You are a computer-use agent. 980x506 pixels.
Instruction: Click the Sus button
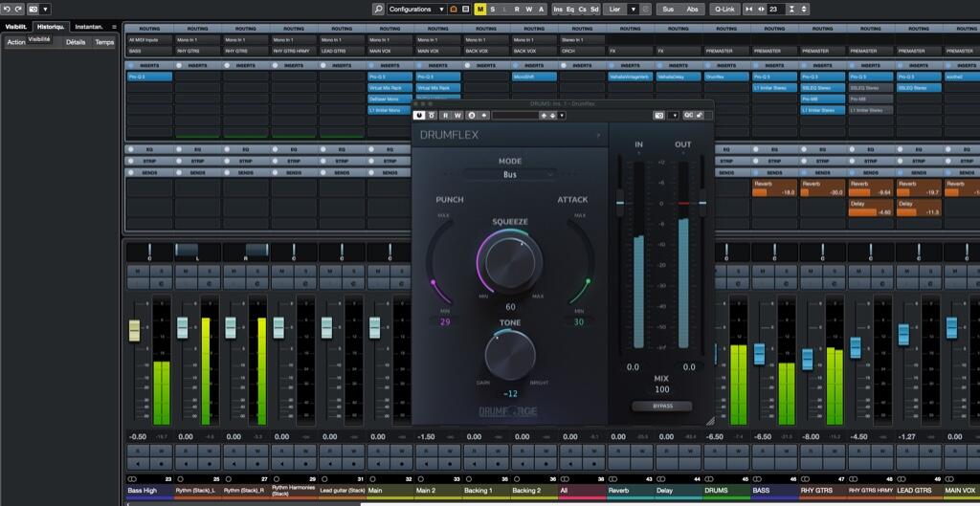coord(668,10)
